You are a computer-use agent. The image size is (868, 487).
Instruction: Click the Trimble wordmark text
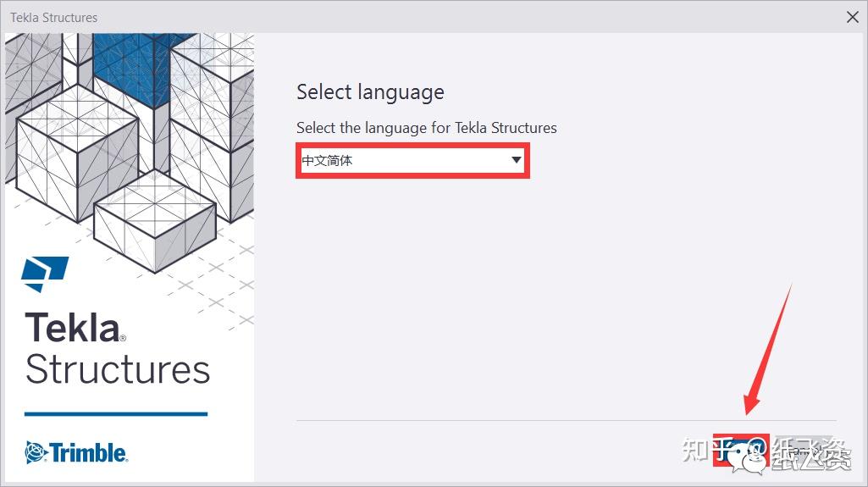tap(88, 452)
